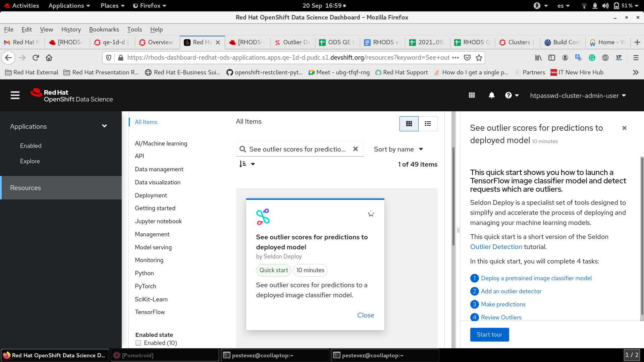This screenshot has height=362, width=644.
Task: Open the Bookmarks menu
Action: (104, 29)
